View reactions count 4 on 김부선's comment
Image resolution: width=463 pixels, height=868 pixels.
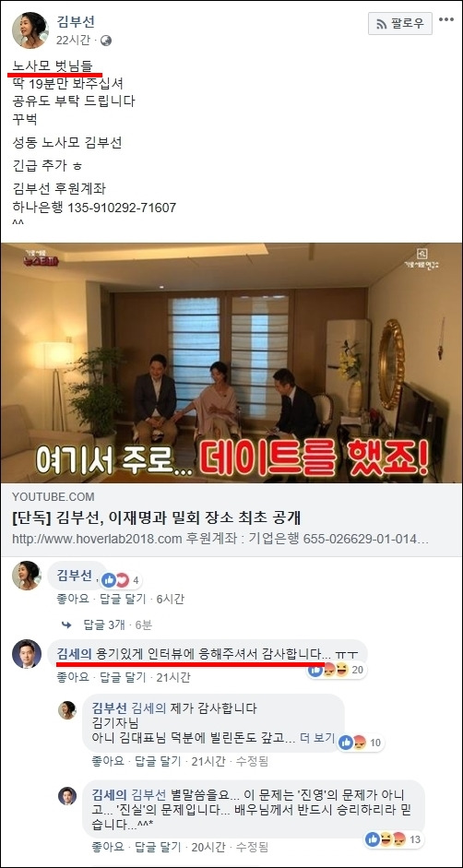point(136,581)
